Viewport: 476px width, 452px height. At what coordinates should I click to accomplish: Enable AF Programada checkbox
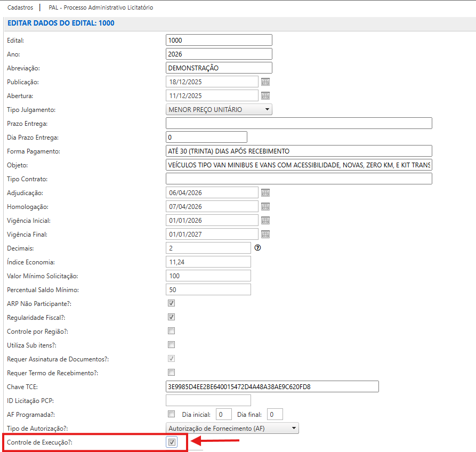pyautogui.click(x=172, y=414)
